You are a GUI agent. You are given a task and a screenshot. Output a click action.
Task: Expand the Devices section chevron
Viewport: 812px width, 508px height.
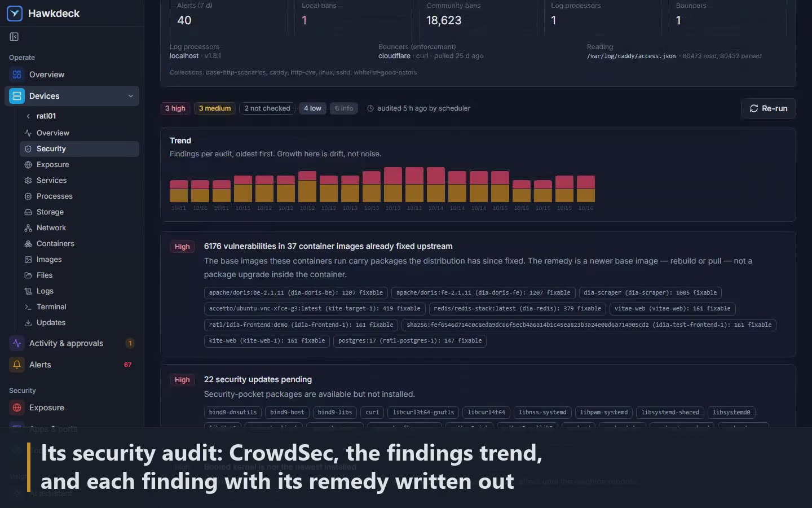tap(131, 96)
